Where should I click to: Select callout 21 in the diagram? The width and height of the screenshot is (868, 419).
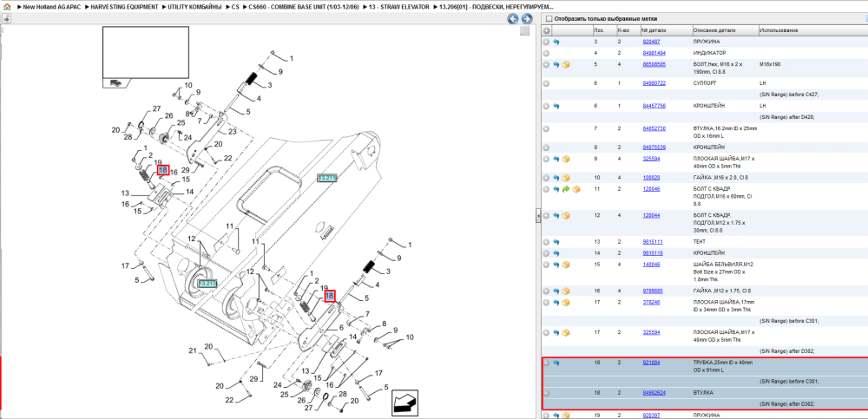193,350
